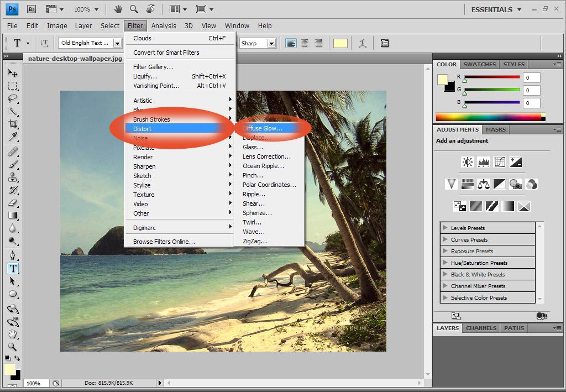The image size is (566, 392).
Task: Select the Brush tool
Action: (x=13, y=165)
